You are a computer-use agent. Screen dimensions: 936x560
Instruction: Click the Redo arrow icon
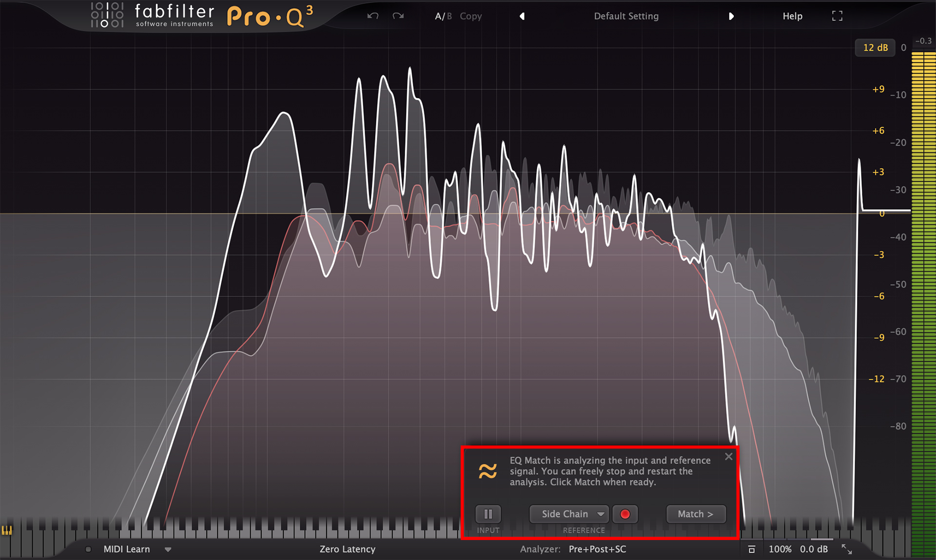398,16
